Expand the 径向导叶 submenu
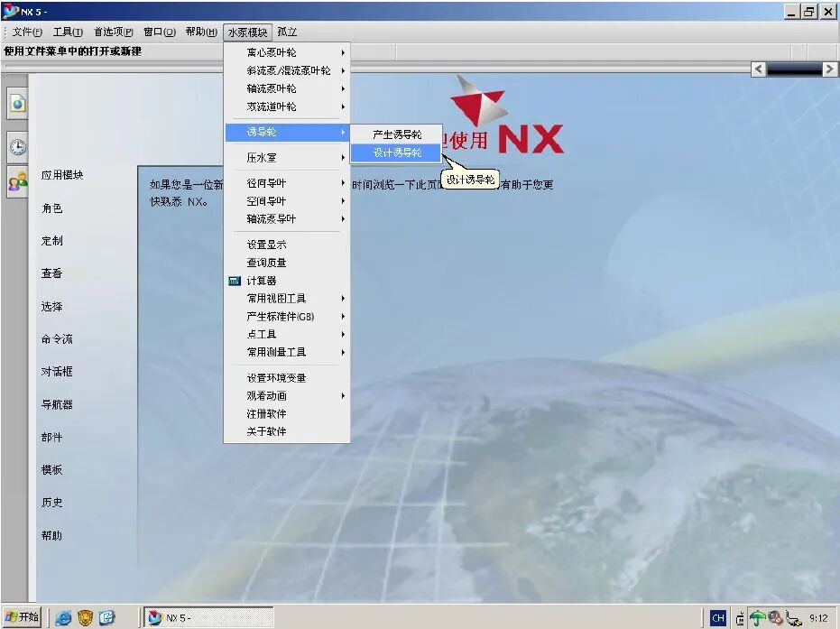The image size is (840, 629). 287,183
